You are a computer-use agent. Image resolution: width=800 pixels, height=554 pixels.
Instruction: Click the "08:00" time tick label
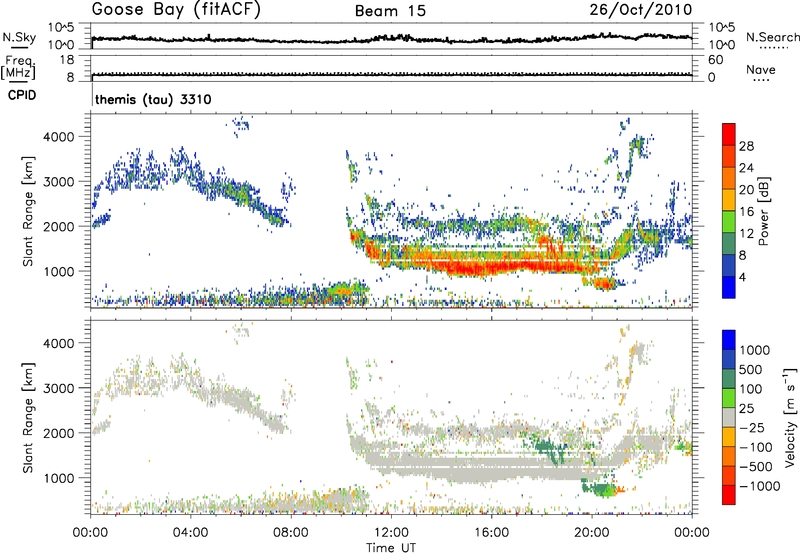(x=291, y=533)
